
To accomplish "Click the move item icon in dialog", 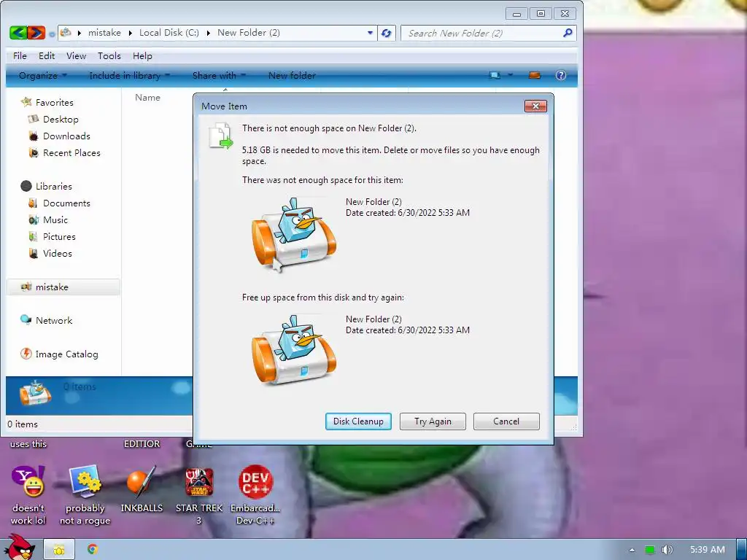I will pyautogui.click(x=220, y=136).
